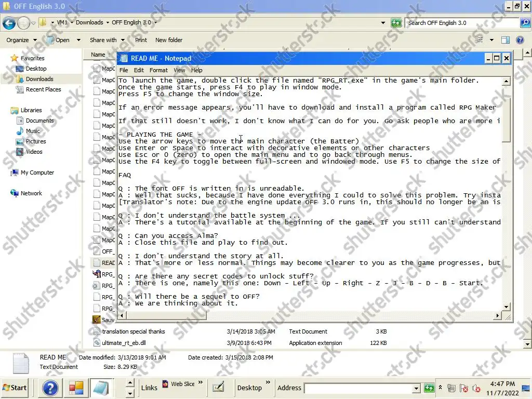Click the change view icon
The width and height of the screenshot is (532, 399).
click(x=478, y=40)
